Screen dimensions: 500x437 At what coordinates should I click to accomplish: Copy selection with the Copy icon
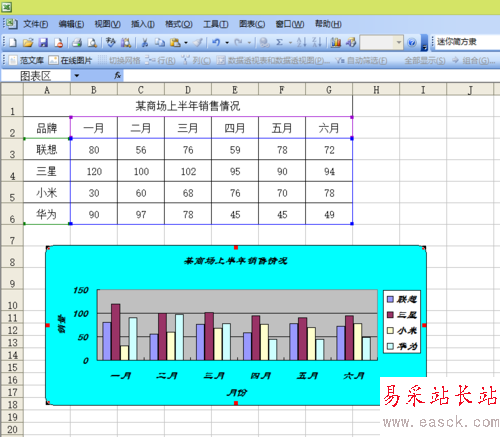[160, 42]
